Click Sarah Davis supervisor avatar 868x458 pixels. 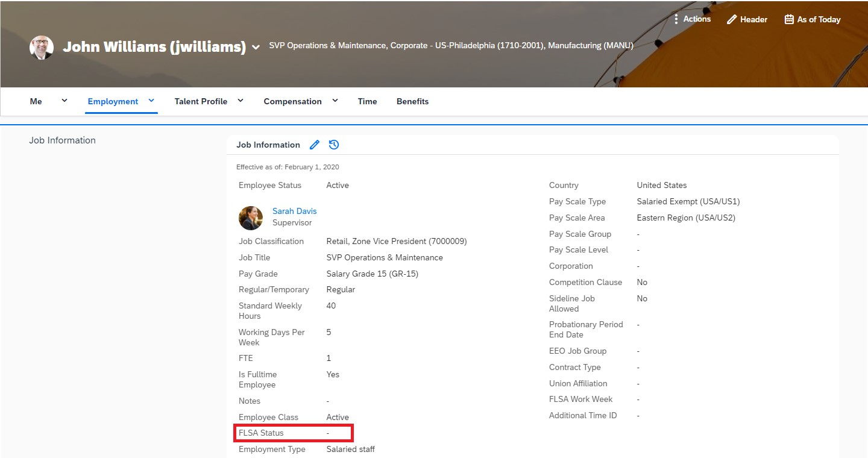click(x=251, y=218)
